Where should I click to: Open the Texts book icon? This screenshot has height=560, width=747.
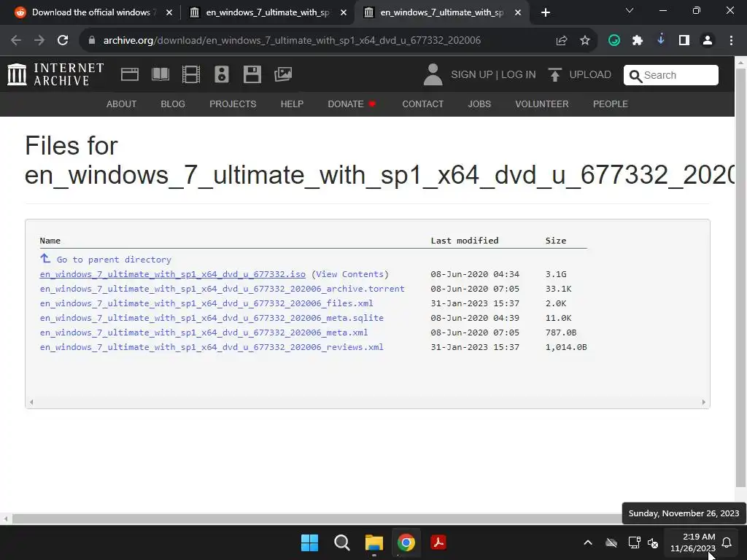coord(160,74)
